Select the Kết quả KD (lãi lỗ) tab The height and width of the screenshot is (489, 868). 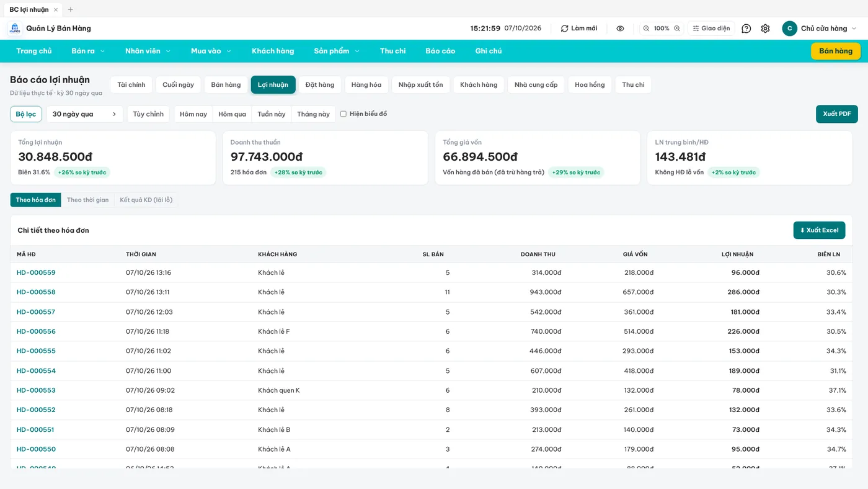click(146, 200)
